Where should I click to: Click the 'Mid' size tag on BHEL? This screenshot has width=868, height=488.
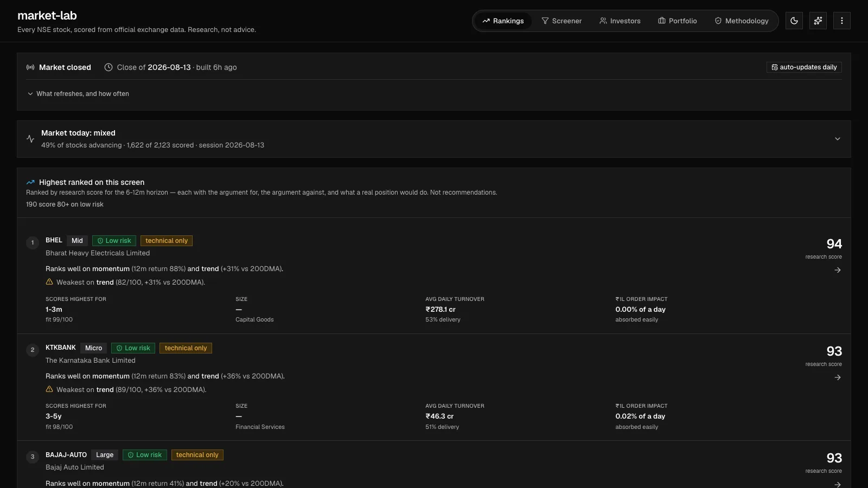pyautogui.click(x=77, y=241)
